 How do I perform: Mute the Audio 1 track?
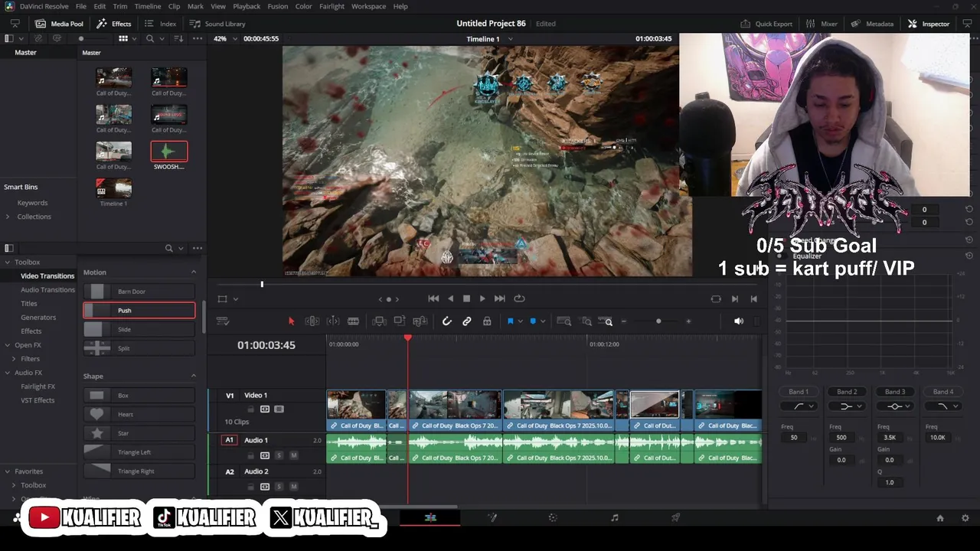coord(293,455)
